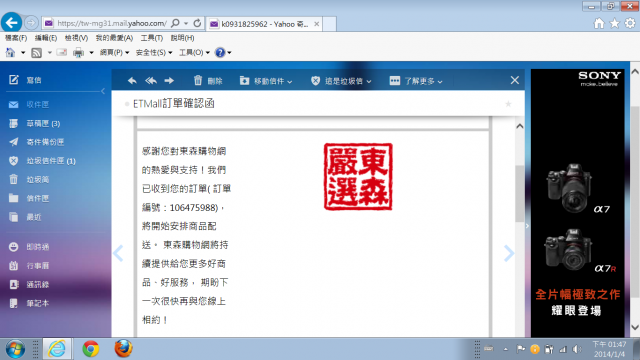
Task: Open the dropdown arrow beside Help icon
Action: pyautogui.click(x=229, y=53)
